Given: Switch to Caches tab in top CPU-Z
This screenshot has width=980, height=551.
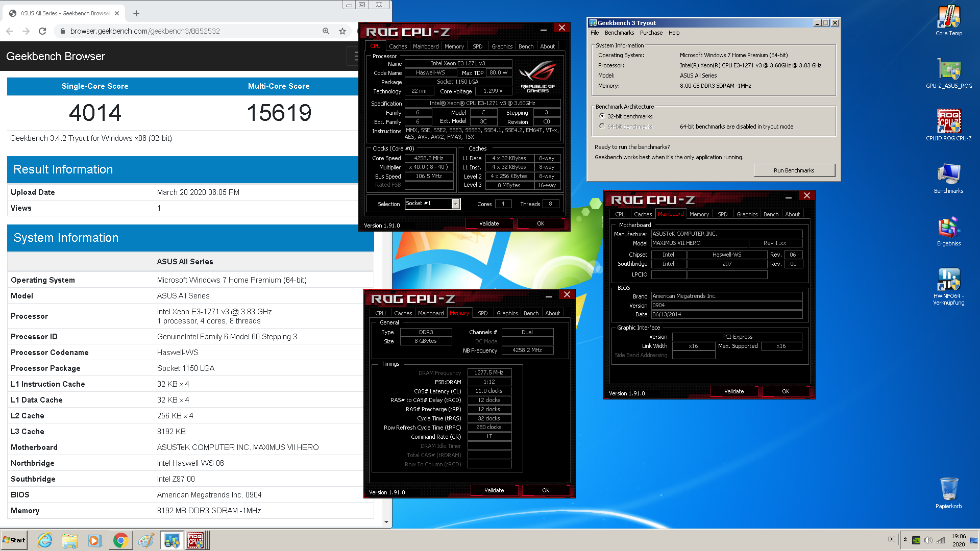Looking at the screenshot, I should pyautogui.click(x=398, y=46).
